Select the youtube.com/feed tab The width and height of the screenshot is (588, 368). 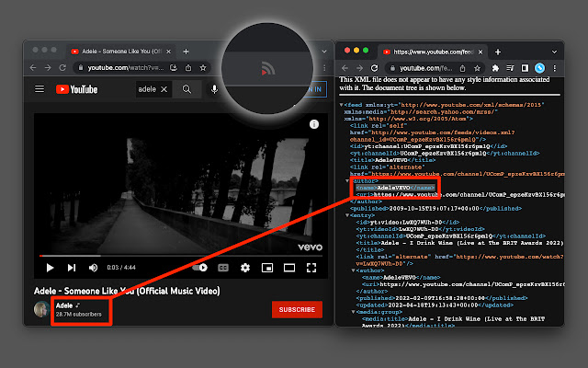(433, 52)
